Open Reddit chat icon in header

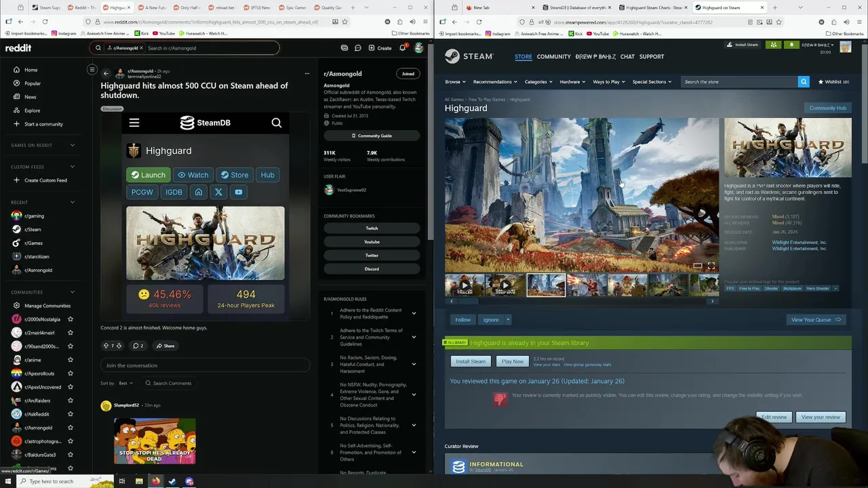(x=357, y=48)
